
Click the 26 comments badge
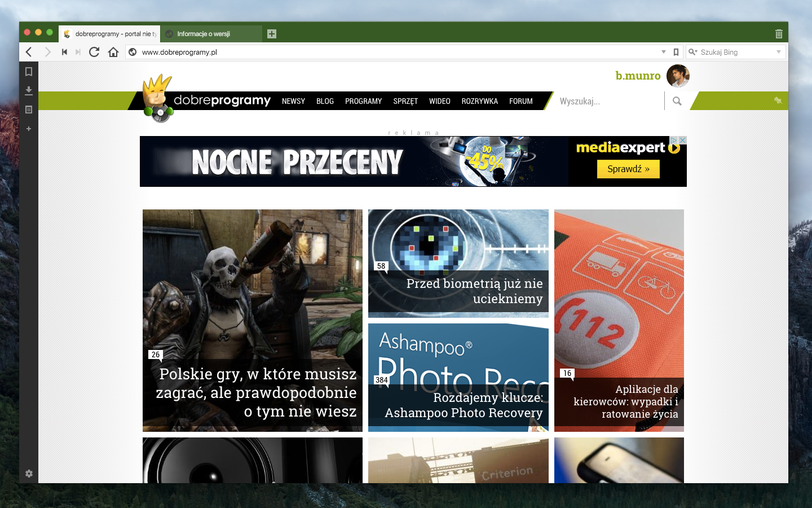click(156, 354)
